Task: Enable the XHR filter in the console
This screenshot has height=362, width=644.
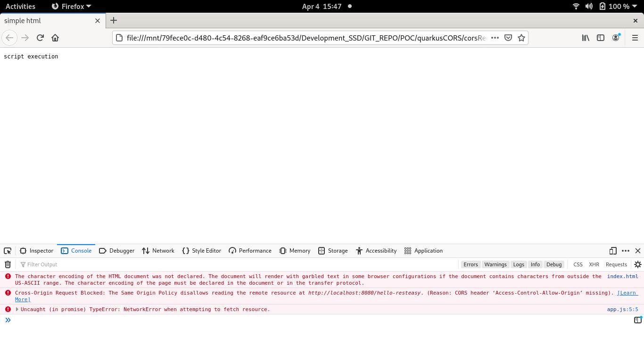Action: pyautogui.click(x=594, y=264)
